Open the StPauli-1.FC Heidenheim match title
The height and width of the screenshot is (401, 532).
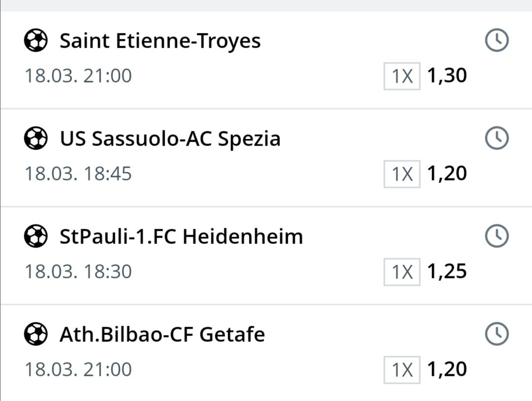[x=181, y=237]
